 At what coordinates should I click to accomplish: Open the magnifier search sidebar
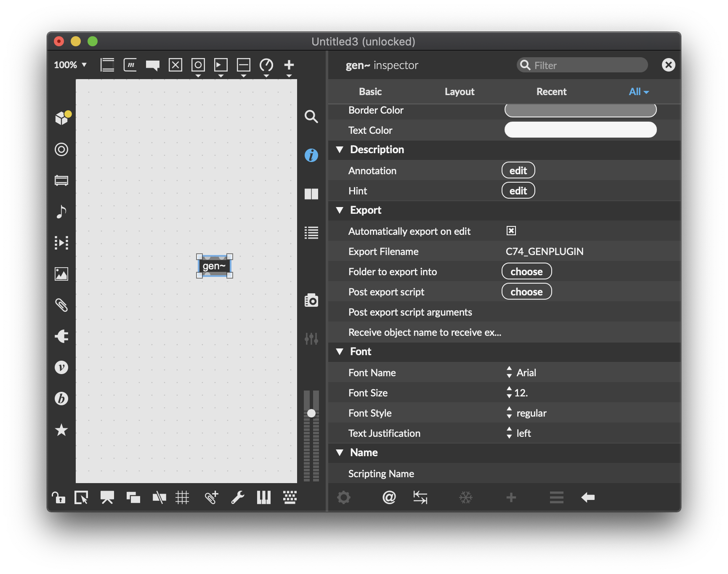pos(311,117)
